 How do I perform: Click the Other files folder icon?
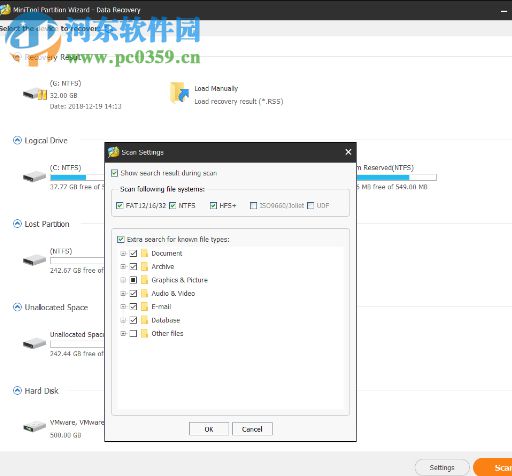point(144,333)
